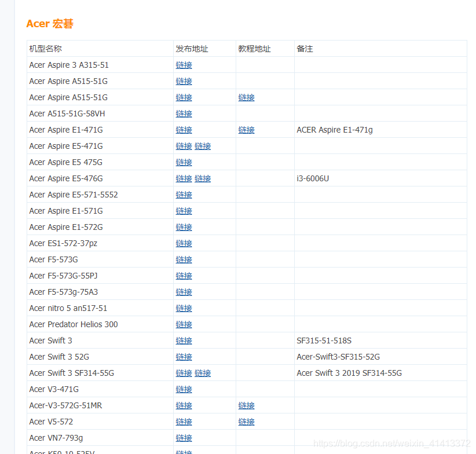Click the 备注 column header

pyautogui.click(x=305, y=49)
